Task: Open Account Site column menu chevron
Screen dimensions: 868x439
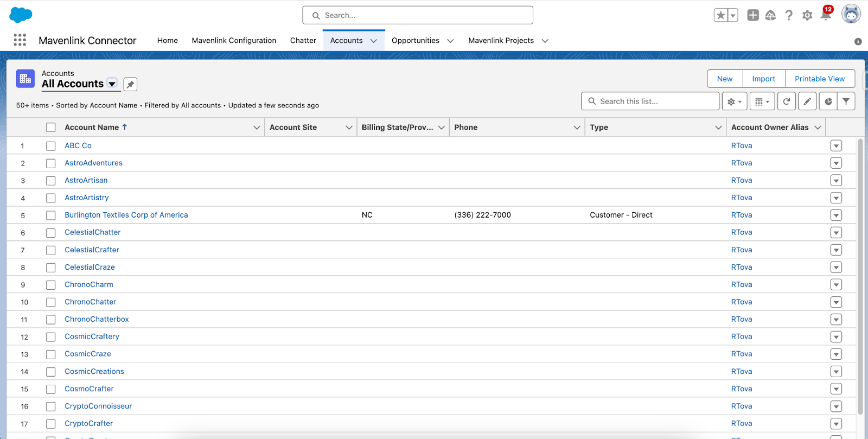Action: [x=349, y=128]
